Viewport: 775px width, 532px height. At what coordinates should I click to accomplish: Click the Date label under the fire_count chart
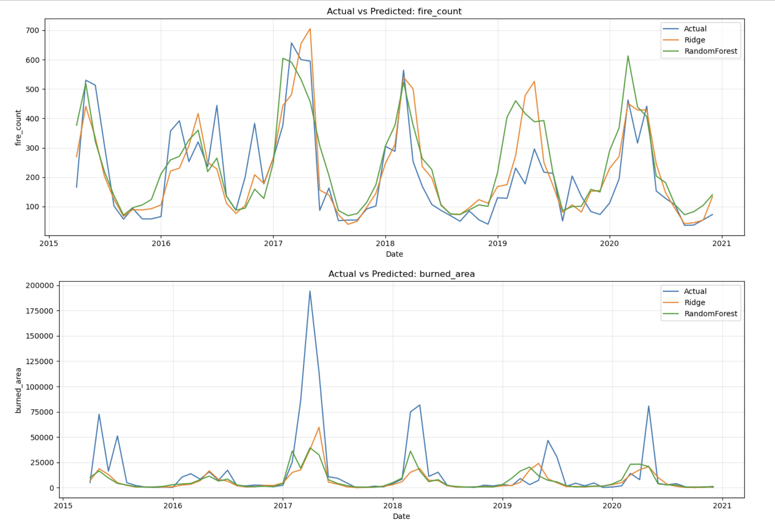tap(394, 254)
